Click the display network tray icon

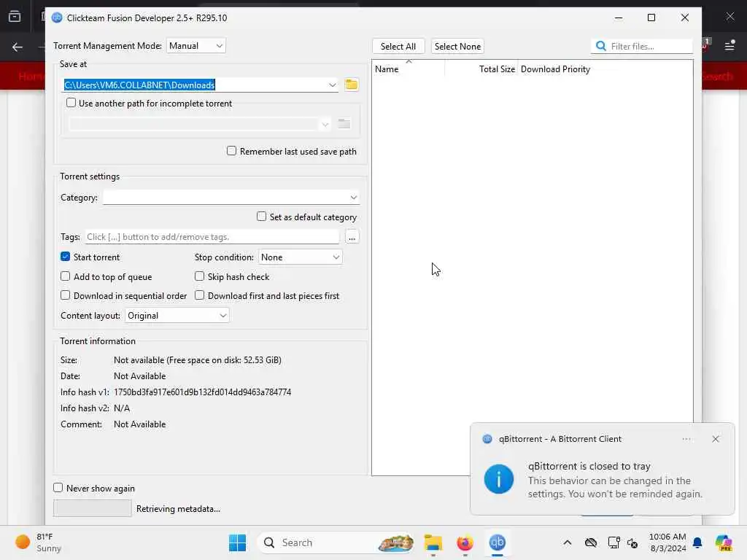(x=614, y=542)
